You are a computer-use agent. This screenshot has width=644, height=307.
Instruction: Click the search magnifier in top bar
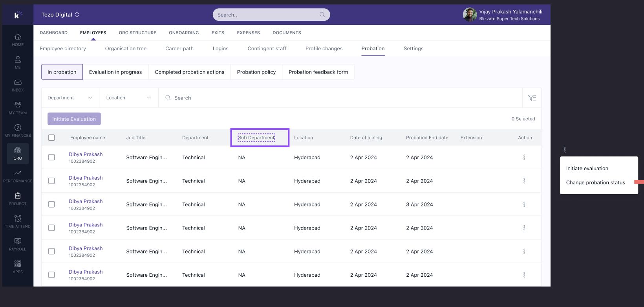(322, 15)
